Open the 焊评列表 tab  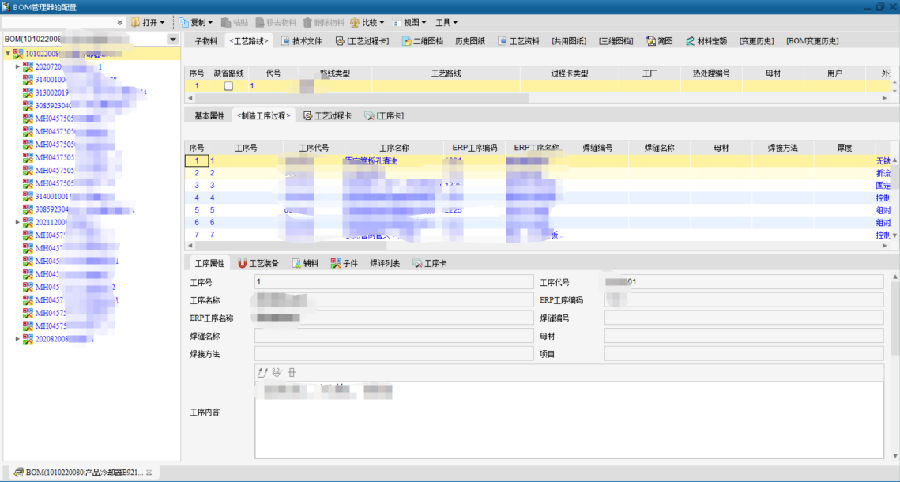click(385, 263)
